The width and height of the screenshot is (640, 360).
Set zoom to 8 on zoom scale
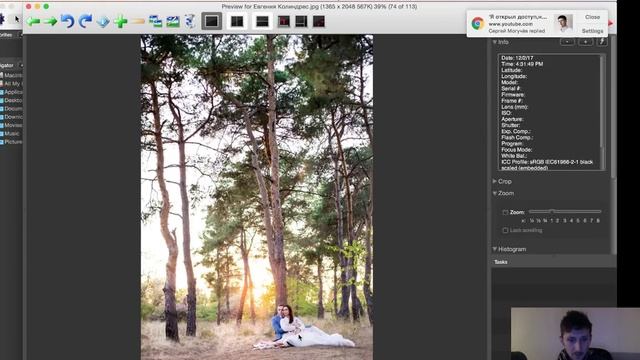(x=598, y=221)
